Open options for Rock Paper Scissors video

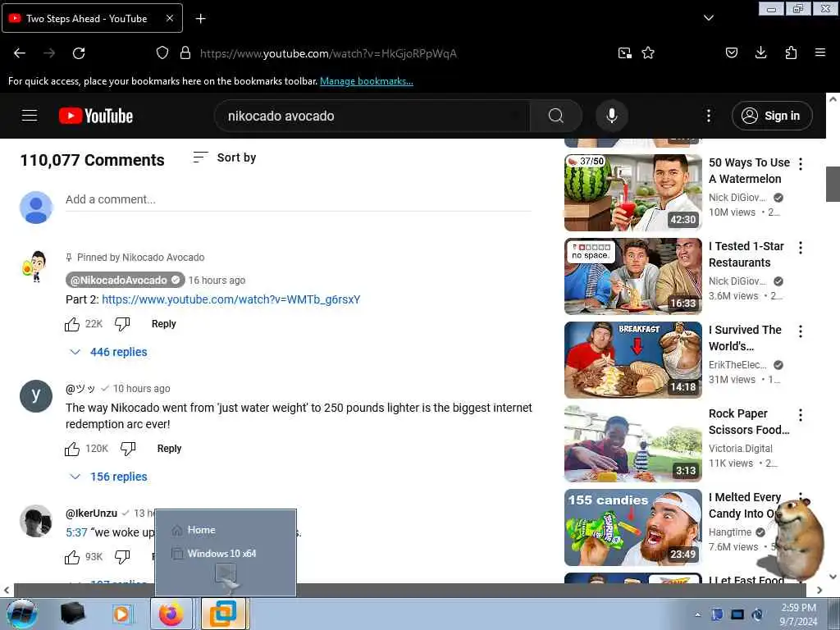point(801,414)
